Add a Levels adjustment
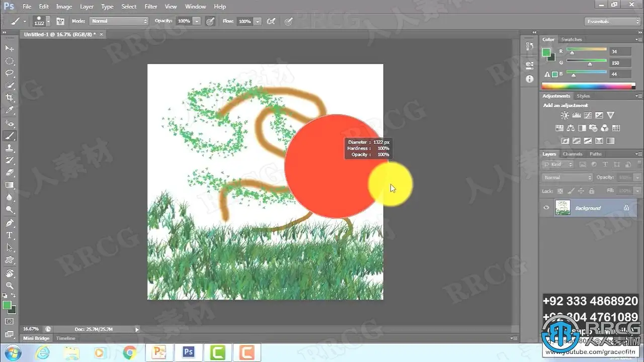644x362 pixels. tap(577, 116)
